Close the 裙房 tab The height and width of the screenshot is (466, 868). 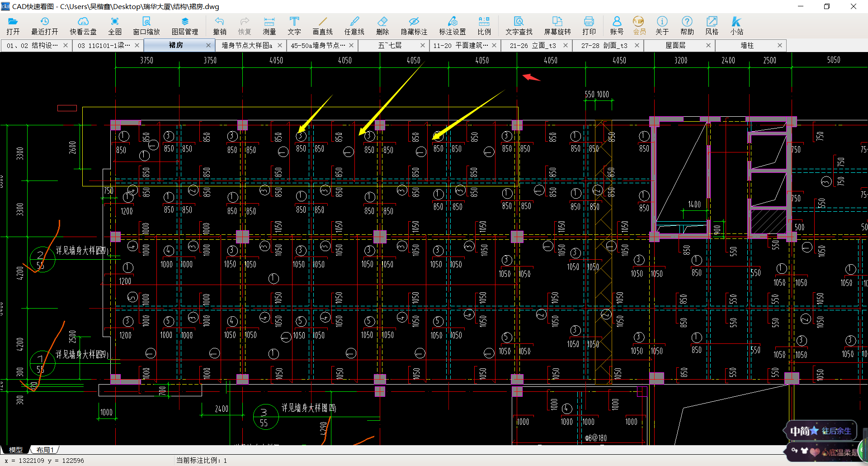coord(208,45)
